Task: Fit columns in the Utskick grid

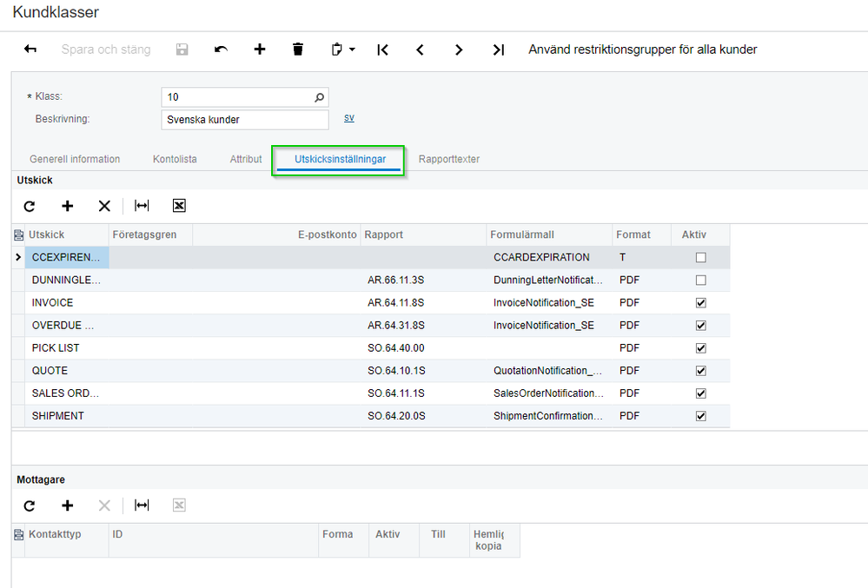Action: (x=142, y=206)
